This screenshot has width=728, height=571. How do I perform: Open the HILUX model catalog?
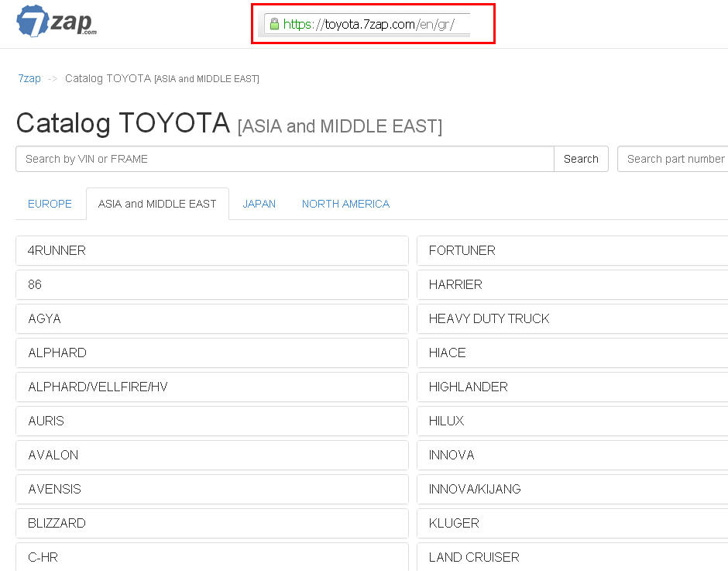[572, 421]
